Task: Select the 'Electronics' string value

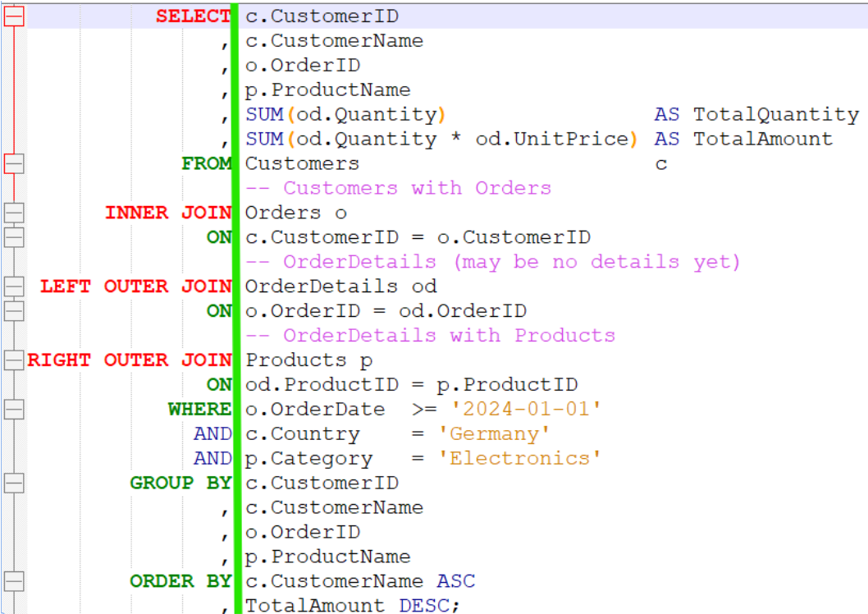Action: point(525,458)
